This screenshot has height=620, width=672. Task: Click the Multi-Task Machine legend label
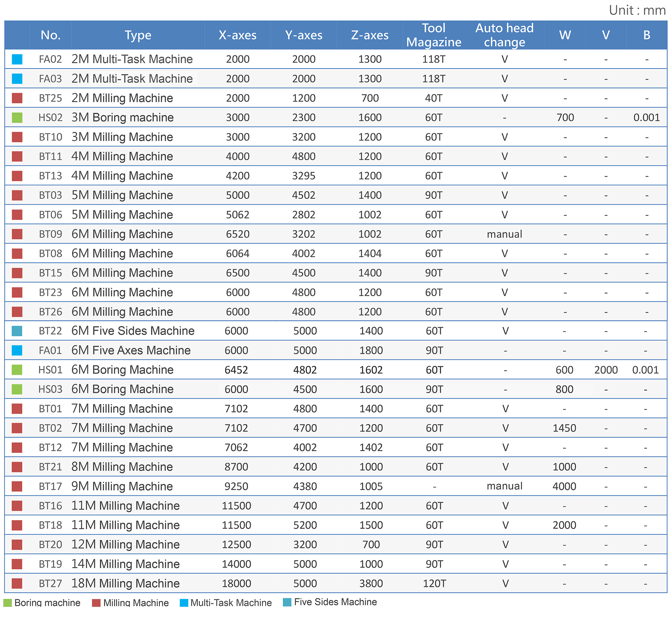tap(231, 603)
